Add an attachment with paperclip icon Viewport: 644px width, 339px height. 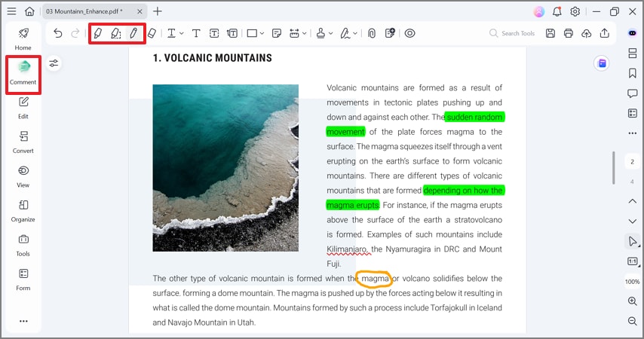(x=372, y=33)
